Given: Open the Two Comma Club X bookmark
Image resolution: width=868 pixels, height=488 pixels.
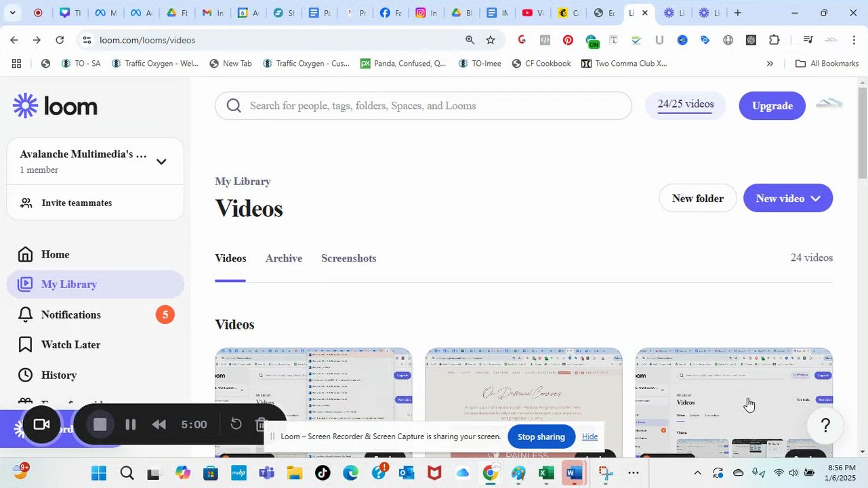Looking at the screenshot, I should pos(624,64).
